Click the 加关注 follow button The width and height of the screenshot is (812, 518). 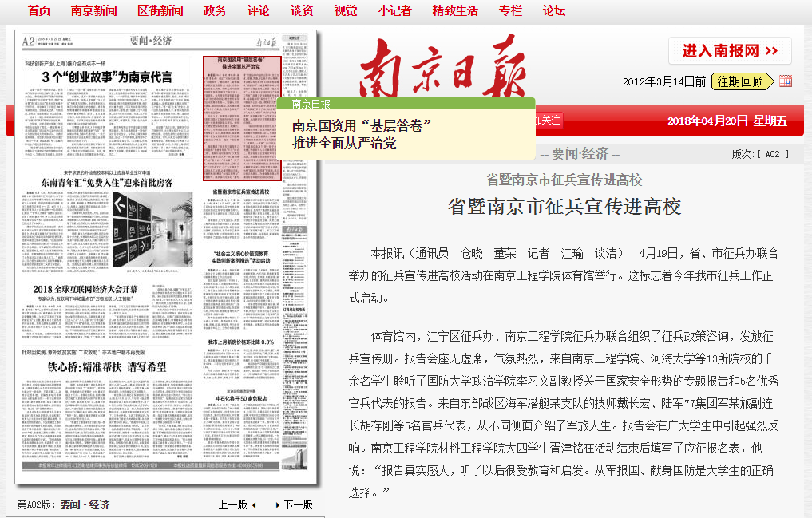[x=549, y=120]
